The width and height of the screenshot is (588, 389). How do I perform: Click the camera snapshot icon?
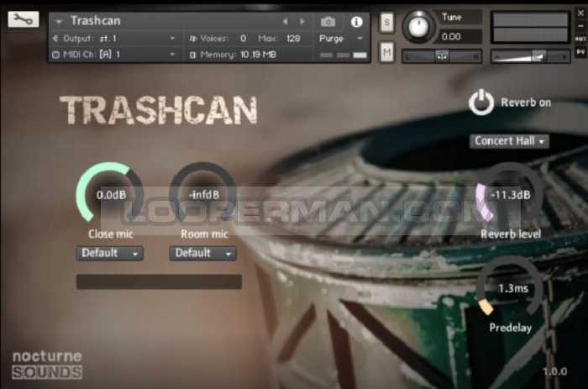click(328, 21)
